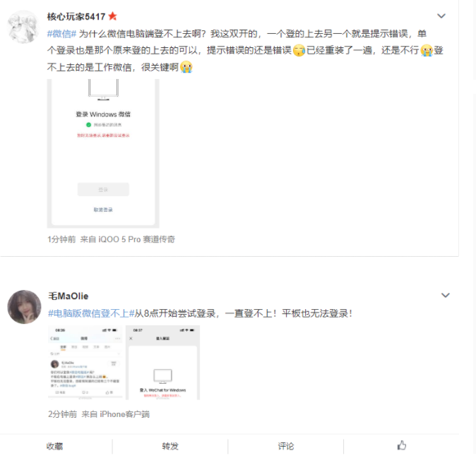This screenshot has height=465, width=476.
Task: Open the #电脑版微信登不上# topic link
Action: 91,313
